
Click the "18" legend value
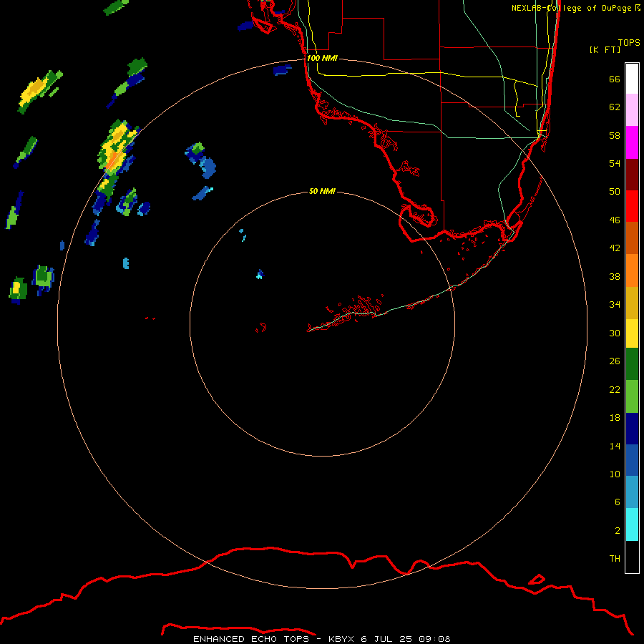[x=615, y=418]
